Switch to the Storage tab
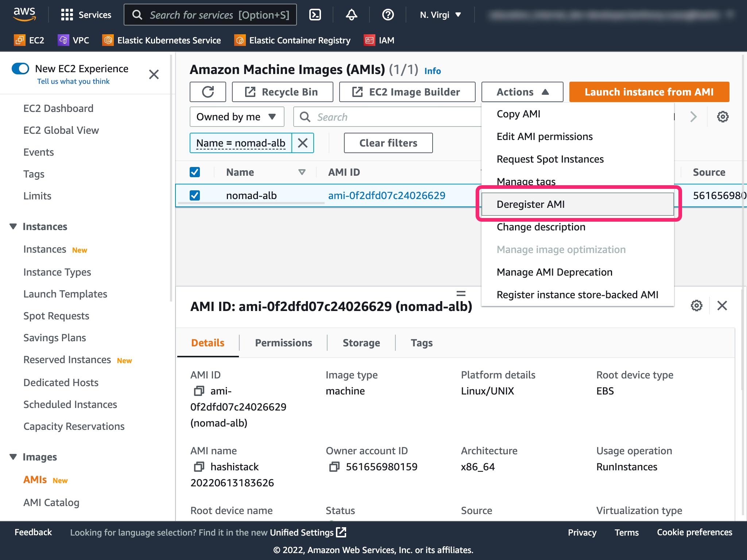 tap(361, 342)
